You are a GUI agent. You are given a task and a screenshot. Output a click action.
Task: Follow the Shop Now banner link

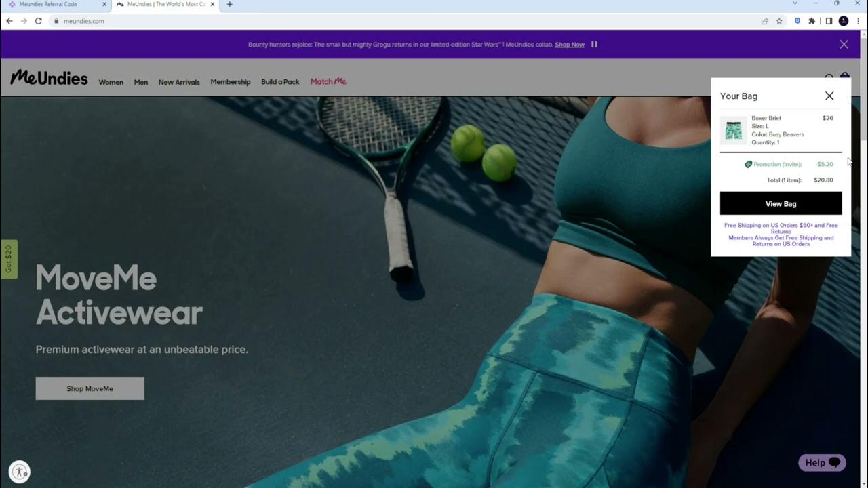(x=570, y=45)
